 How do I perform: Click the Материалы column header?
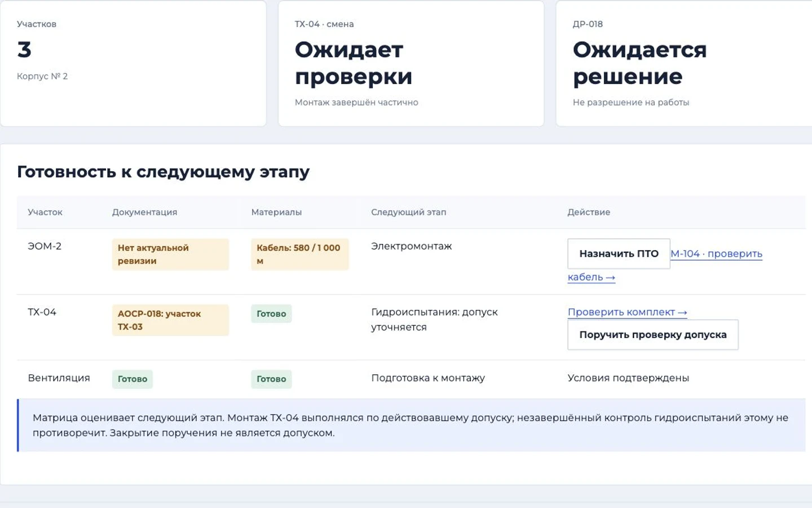click(x=276, y=212)
